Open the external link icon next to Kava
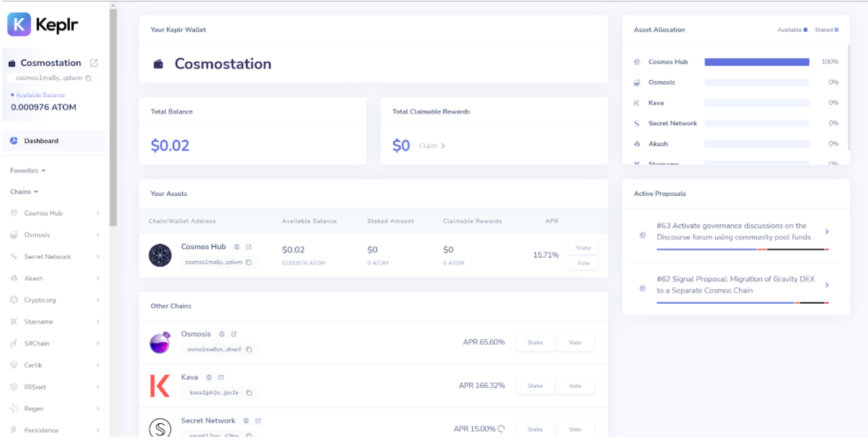Viewport: 868px width, 444px height. [221, 377]
